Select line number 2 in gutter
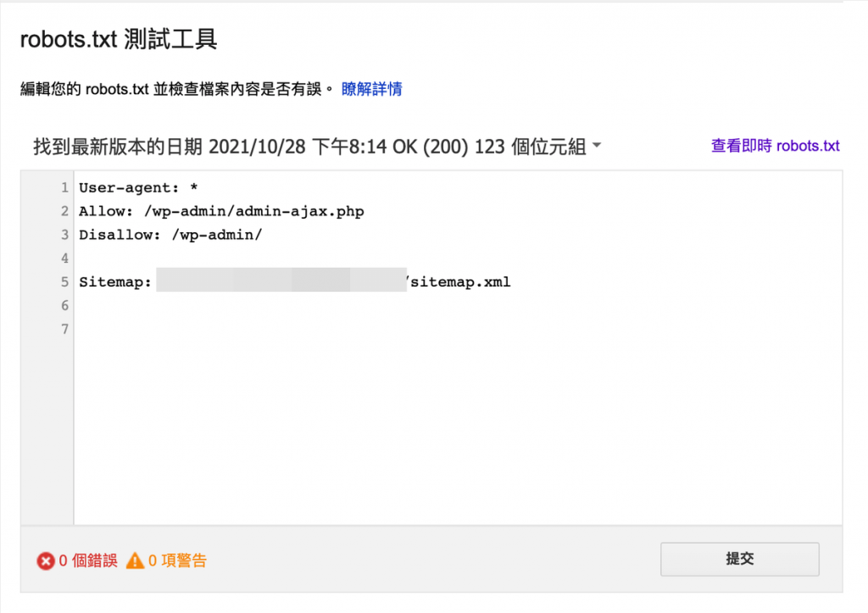The height and width of the screenshot is (613, 868). pos(64,211)
